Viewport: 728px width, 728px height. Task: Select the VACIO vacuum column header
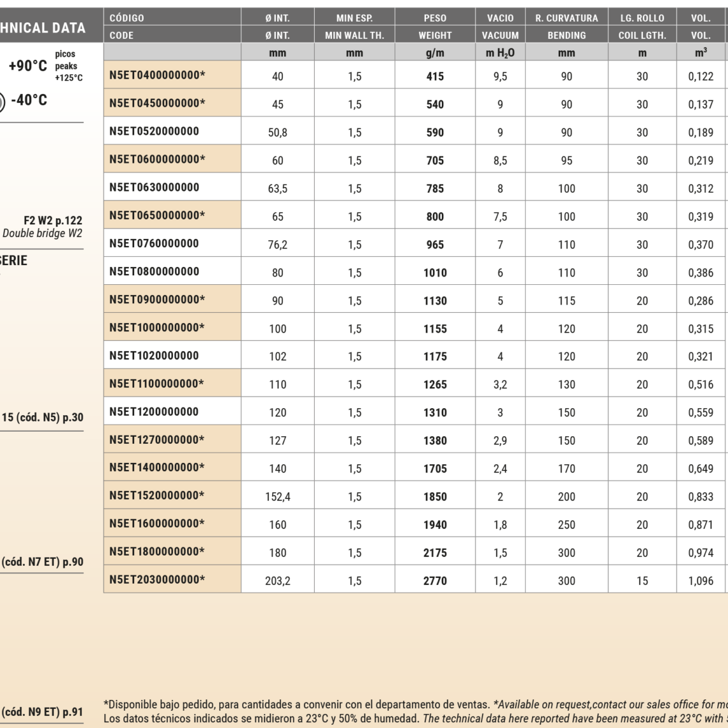[500, 18]
